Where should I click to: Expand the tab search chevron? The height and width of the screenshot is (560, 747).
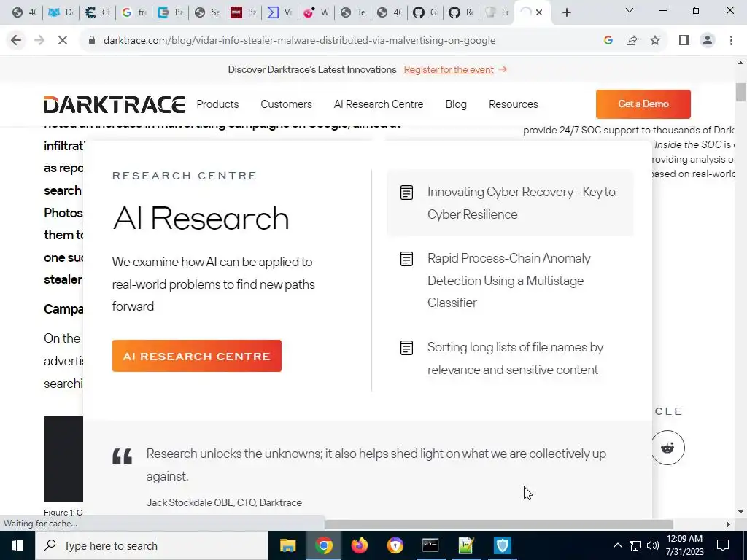pyautogui.click(x=630, y=10)
